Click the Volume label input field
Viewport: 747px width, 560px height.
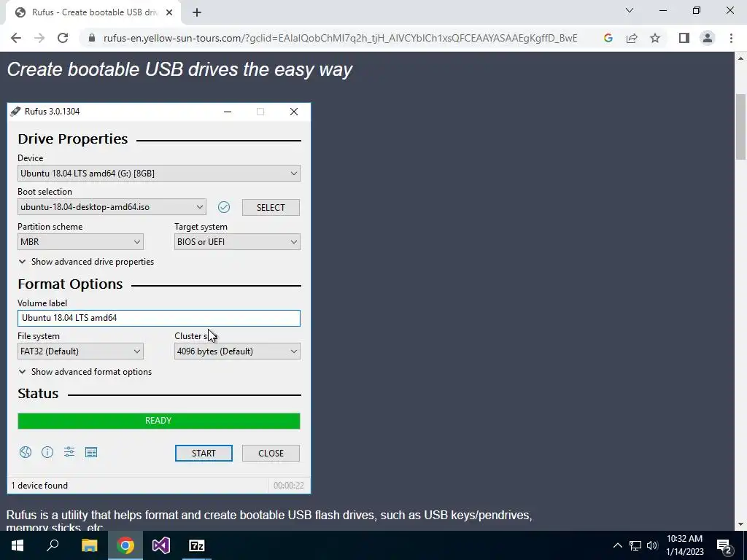tap(158, 318)
